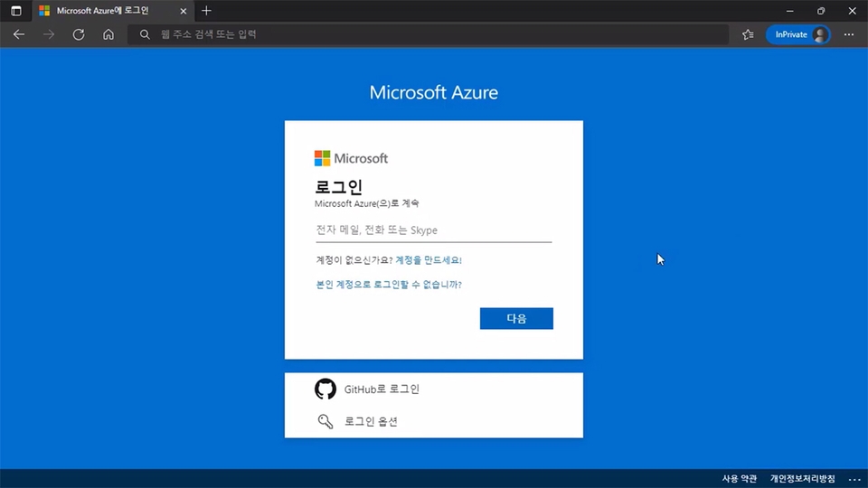Click the Microsoft logo in login card

(x=351, y=158)
